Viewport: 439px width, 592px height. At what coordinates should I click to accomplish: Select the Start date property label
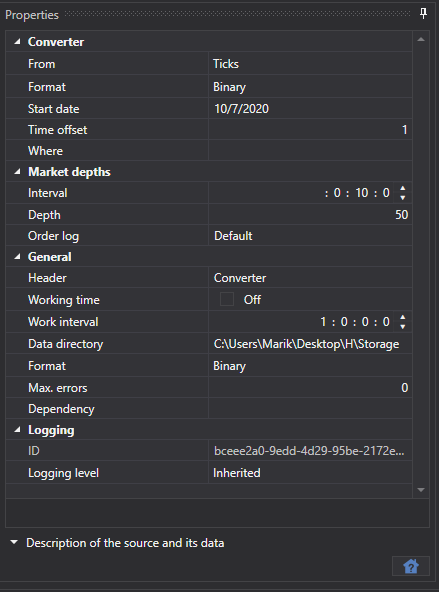point(54,109)
